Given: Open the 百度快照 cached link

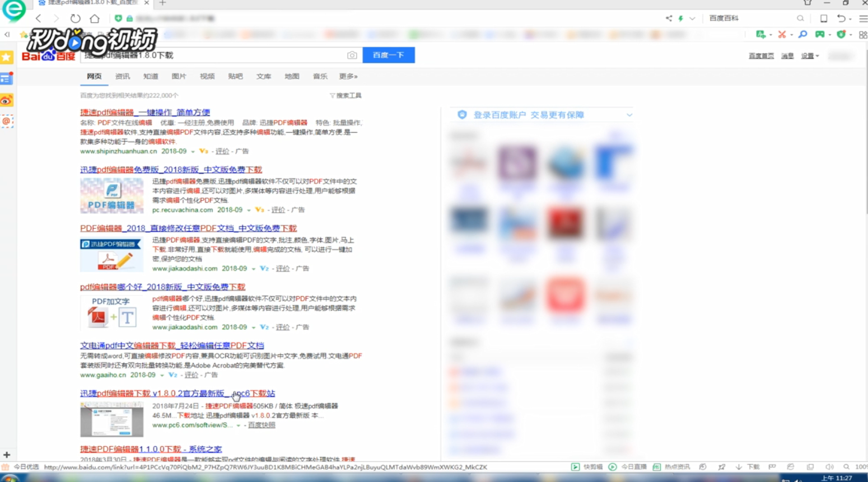Looking at the screenshot, I should pyautogui.click(x=262, y=425).
